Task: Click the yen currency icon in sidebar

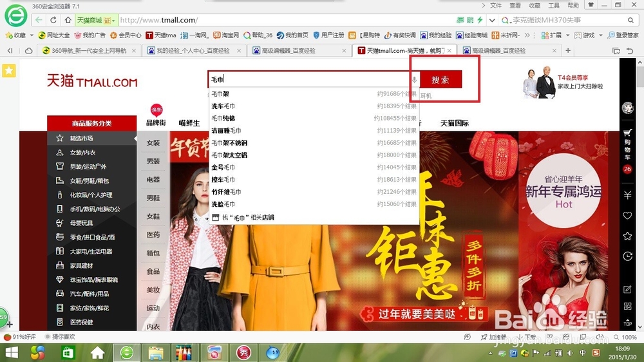Action: click(x=627, y=195)
